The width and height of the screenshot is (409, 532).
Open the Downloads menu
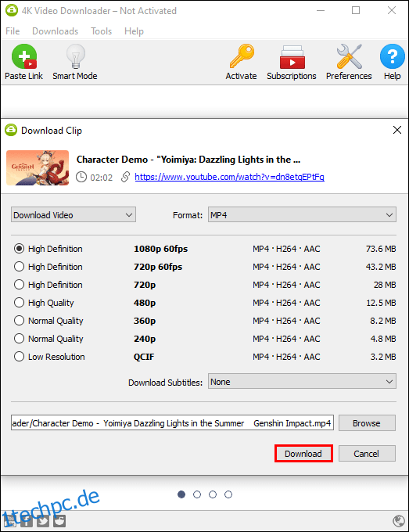56,31
